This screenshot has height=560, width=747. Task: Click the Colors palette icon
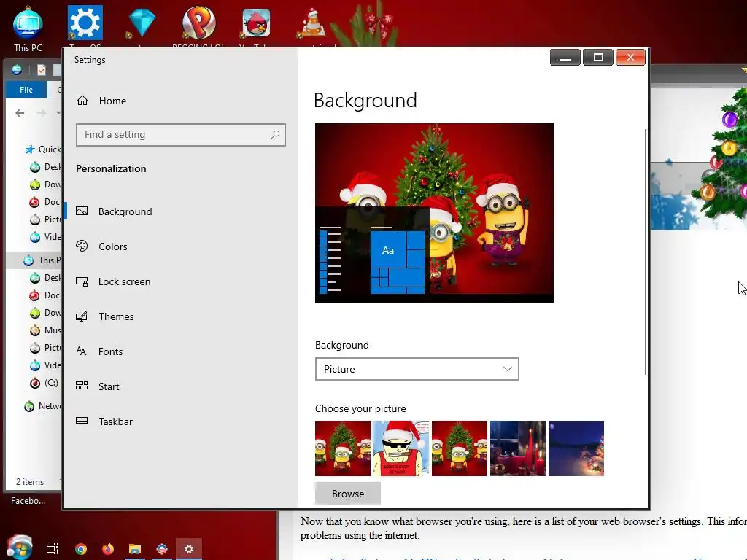(82, 246)
